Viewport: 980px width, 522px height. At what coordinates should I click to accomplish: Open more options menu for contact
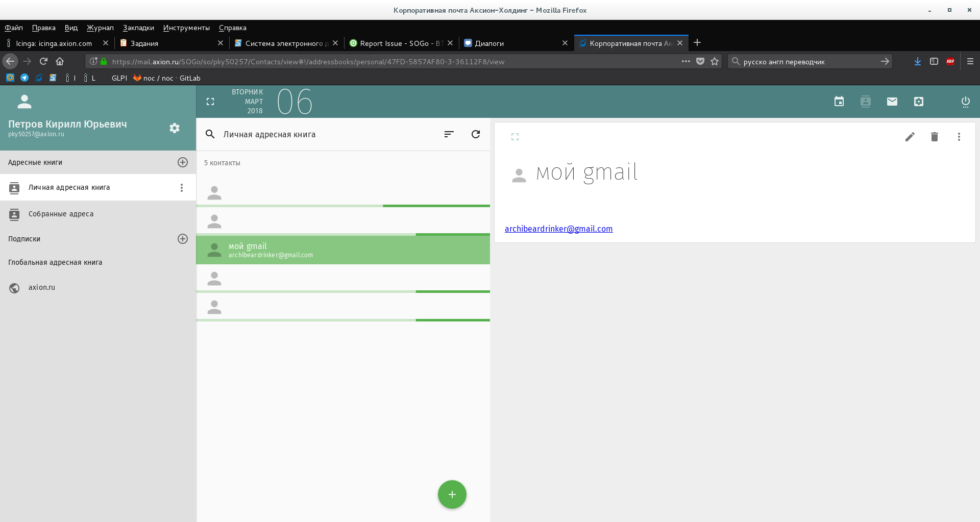[x=959, y=137]
